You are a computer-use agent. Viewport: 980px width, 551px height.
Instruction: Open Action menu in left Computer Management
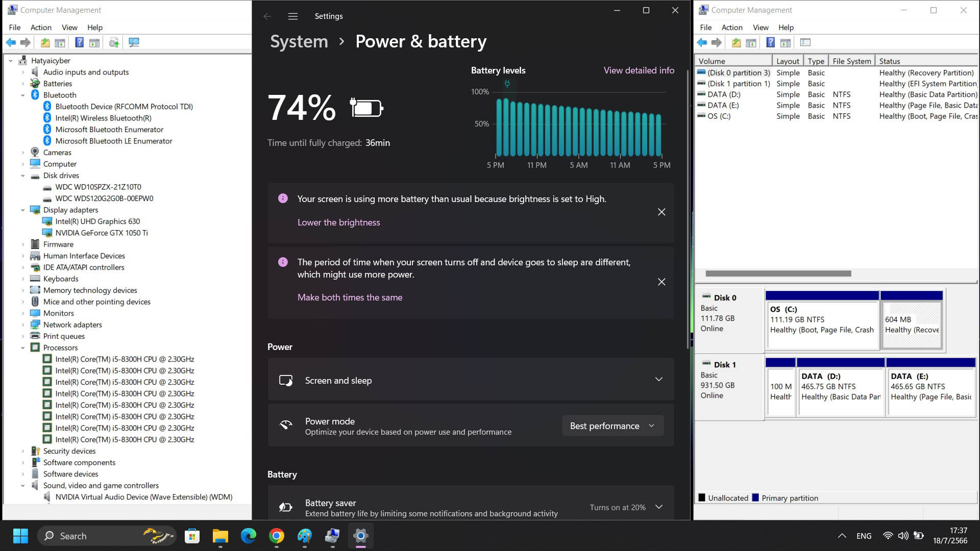point(41,28)
